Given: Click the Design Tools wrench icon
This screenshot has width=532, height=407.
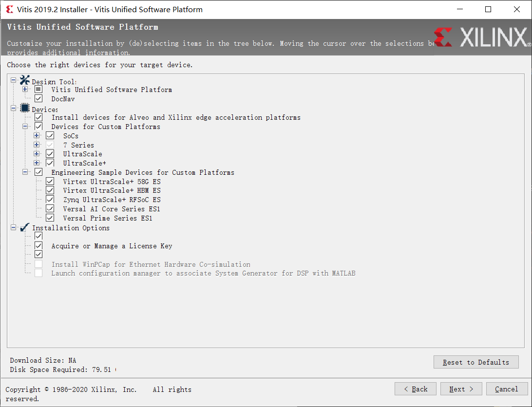Looking at the screenshot, I should (x=25, y=80).
